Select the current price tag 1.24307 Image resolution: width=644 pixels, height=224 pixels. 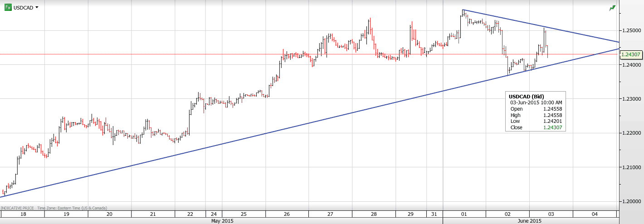[630, 54]
